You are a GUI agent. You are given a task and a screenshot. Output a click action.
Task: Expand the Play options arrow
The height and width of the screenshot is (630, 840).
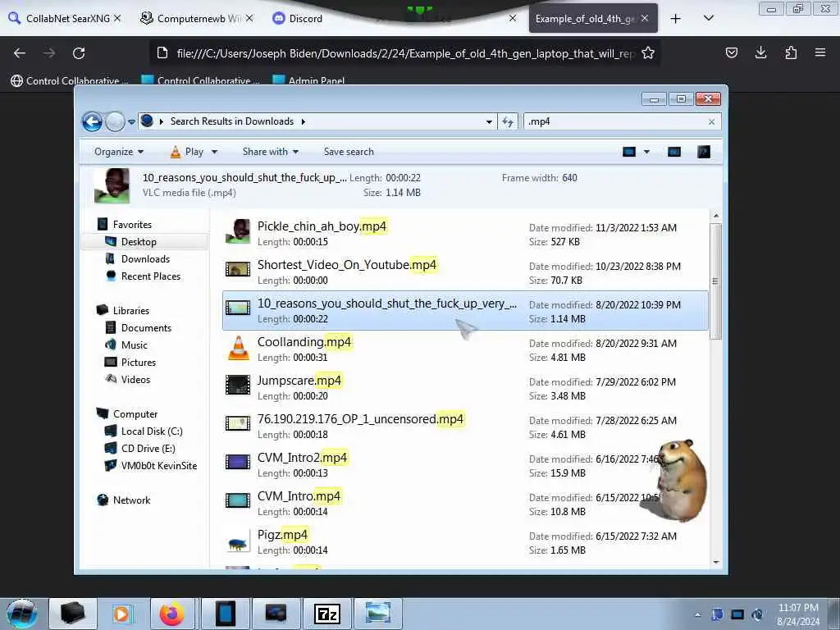point(214,152)
